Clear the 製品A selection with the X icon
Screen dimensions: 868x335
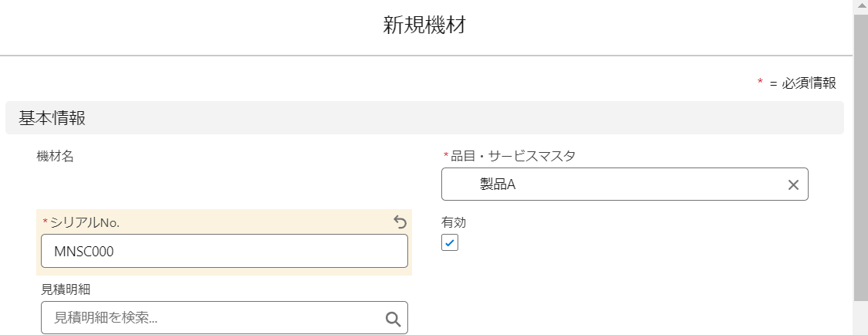[792, 185]
